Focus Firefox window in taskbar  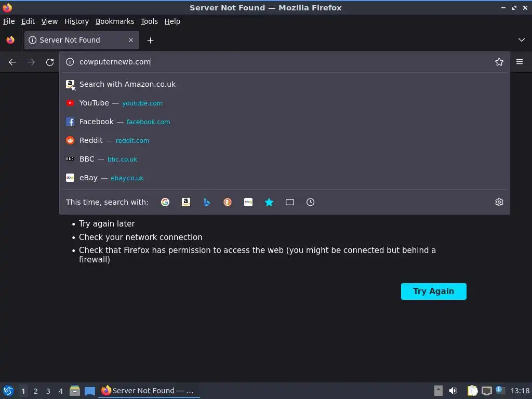[149, 391]
